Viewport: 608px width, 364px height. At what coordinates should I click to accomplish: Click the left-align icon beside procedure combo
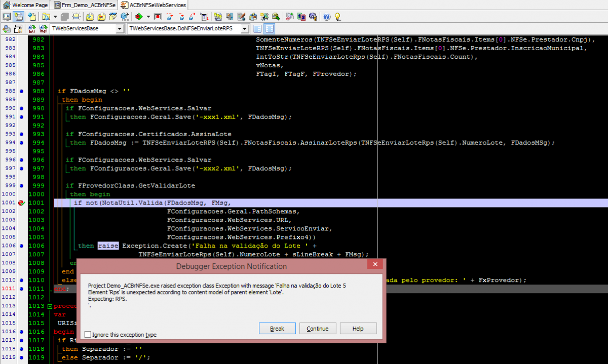tap(257, 29)
